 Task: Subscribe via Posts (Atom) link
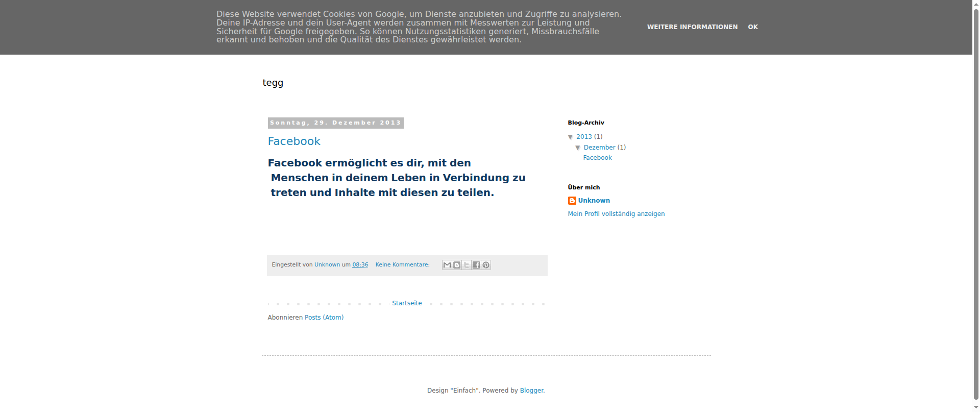(x=324, y=318)
